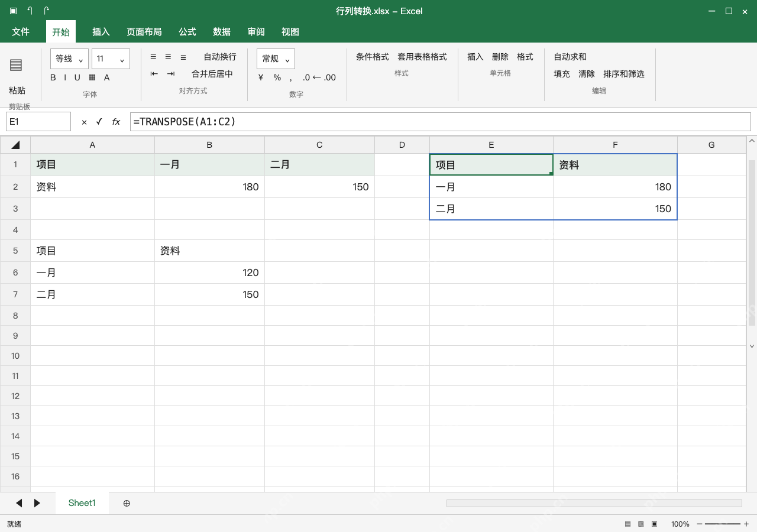The height and width of the screenshot is (532, 757).
Task: Click the save icon in title bar
Action: [x=13, y=11]
